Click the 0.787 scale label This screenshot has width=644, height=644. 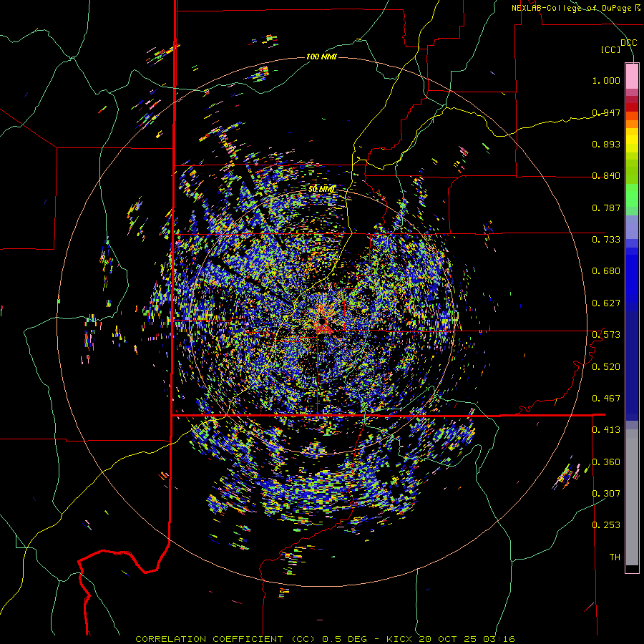click(x=606, y=208)
